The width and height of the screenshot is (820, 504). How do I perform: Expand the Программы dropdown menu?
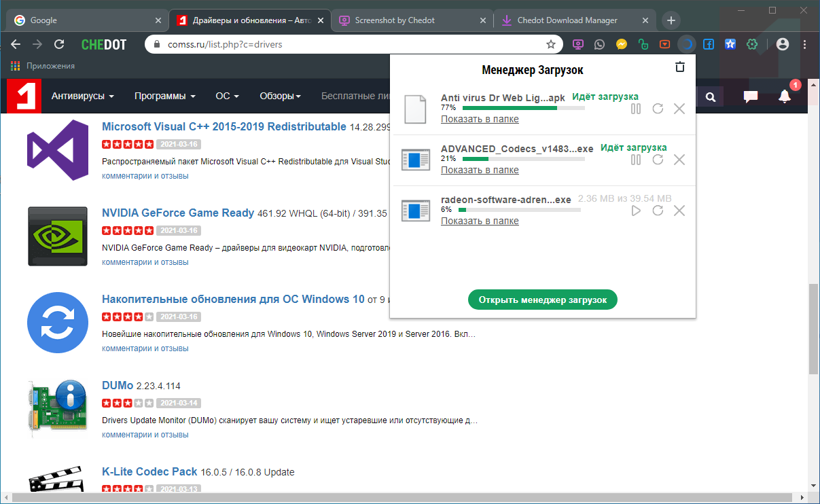pyautogui.click(x=164, y=96)
